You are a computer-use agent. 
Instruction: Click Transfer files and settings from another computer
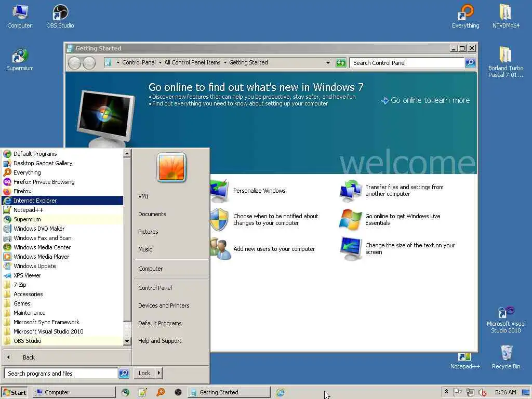pos(404,190)
